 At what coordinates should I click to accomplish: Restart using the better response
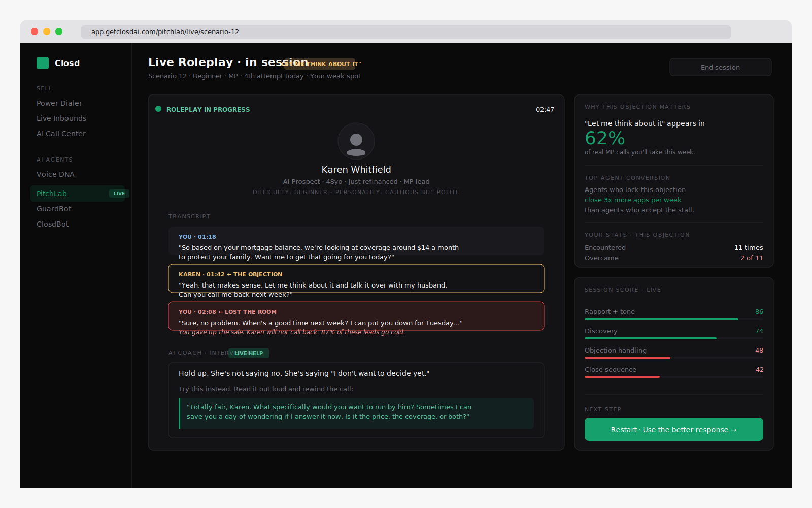(x=673, y=430)
